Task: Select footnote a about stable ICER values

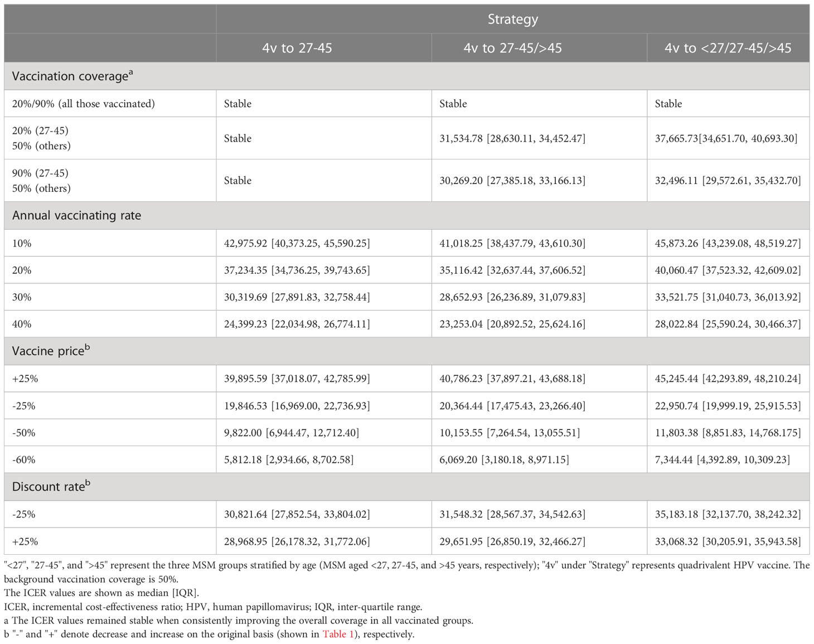Action: click(x=239, y=620)
